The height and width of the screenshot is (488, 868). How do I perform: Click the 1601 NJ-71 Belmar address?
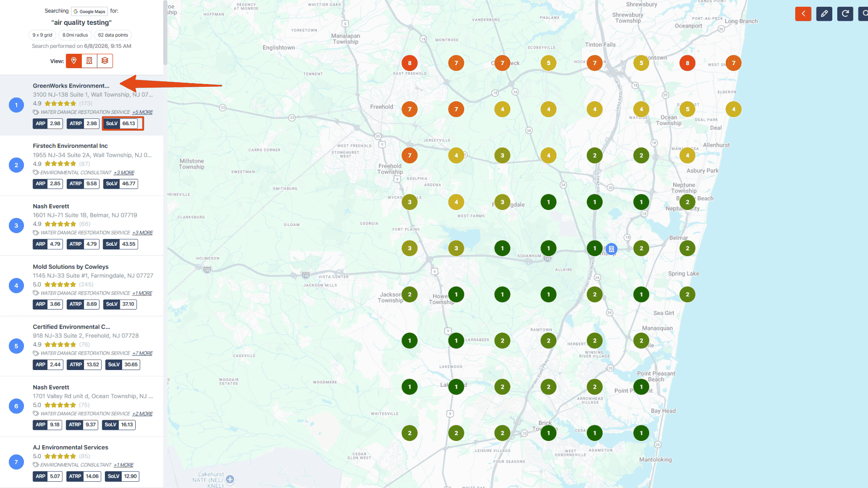pos(85,215)
